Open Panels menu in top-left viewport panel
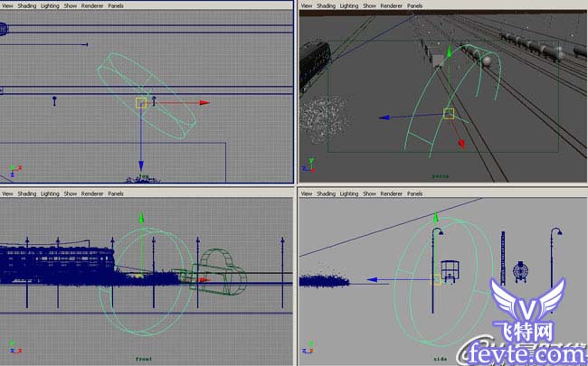 116,5
